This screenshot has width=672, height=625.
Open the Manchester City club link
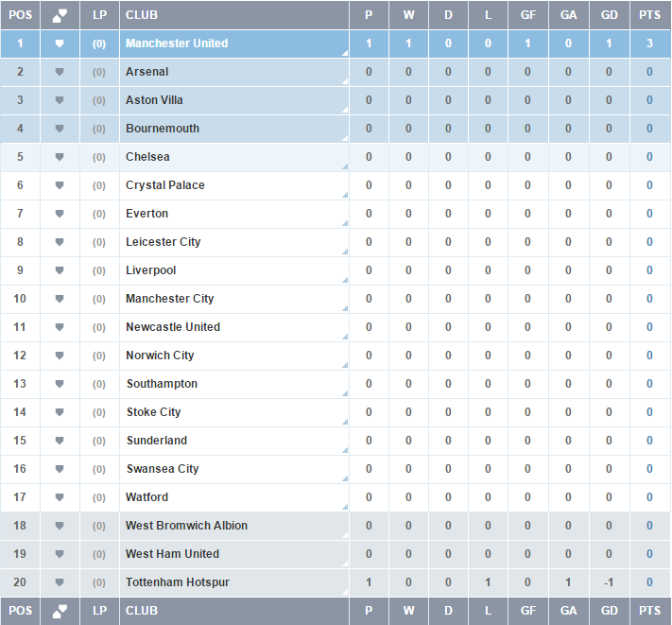pos(170,299)
